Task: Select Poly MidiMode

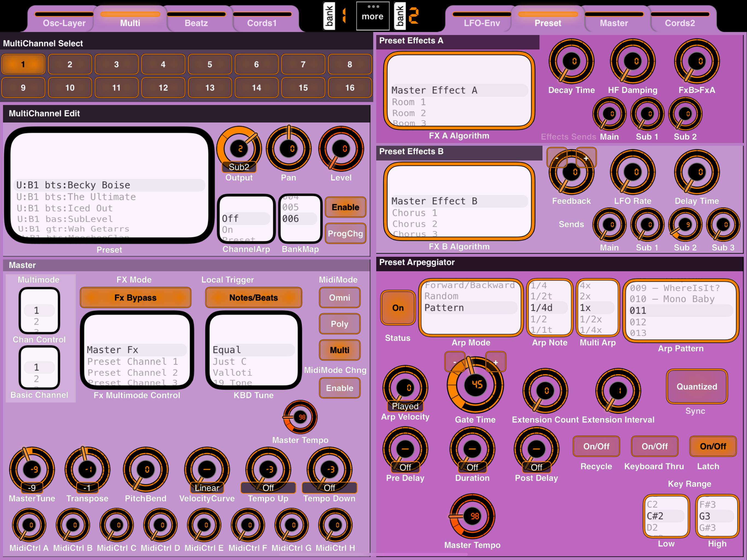Action: [340, 324]
